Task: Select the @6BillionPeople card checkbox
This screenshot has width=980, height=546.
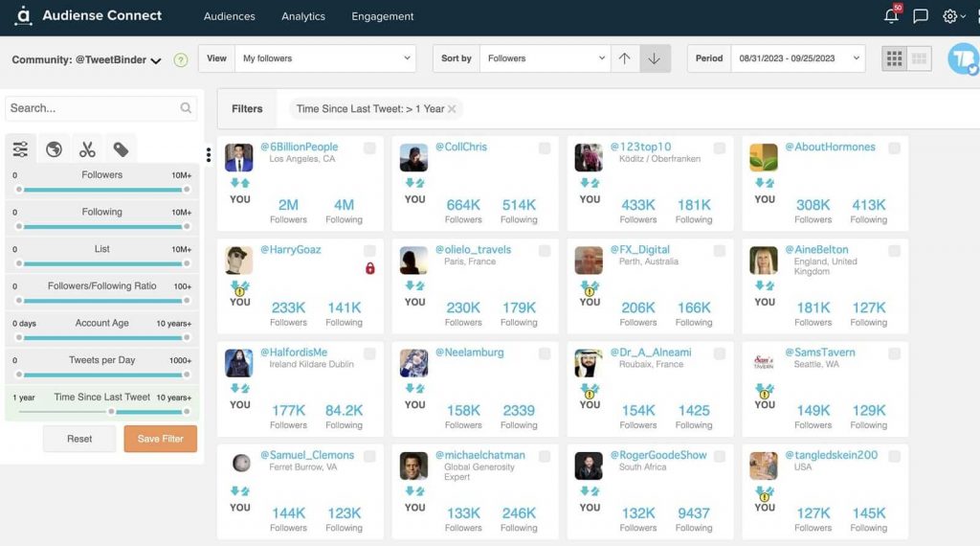Action: point(370,148)
